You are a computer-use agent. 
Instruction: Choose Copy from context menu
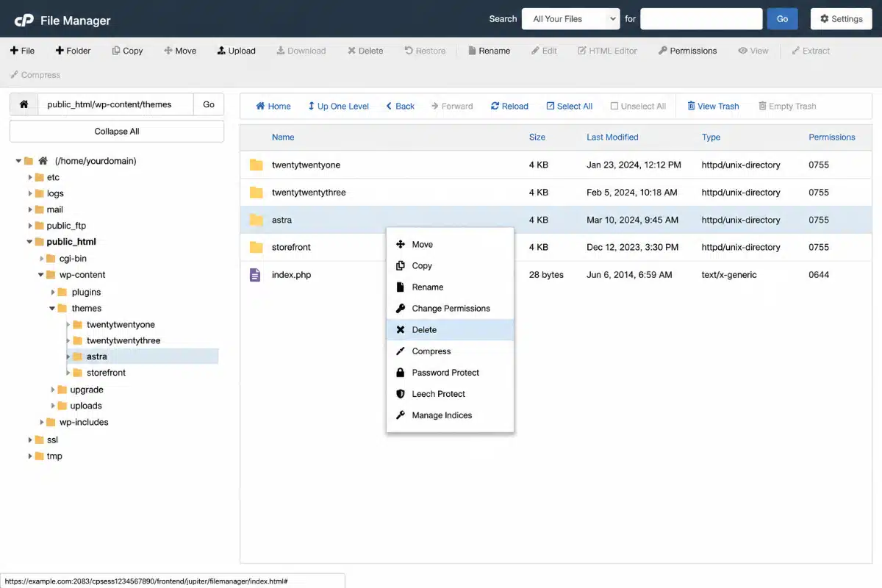click(x=450, y=266)
